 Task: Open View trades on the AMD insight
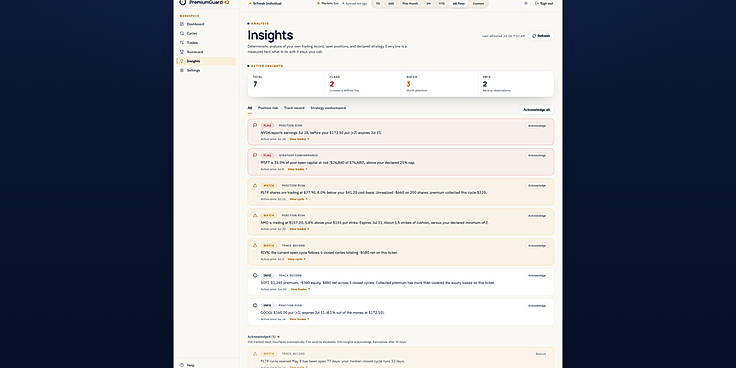coord(299,229)
